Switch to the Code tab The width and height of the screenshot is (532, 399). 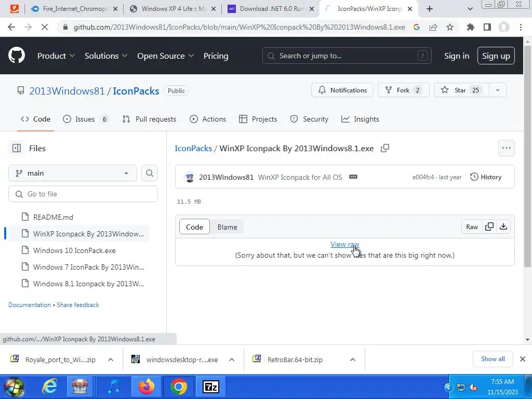[35, 119]
